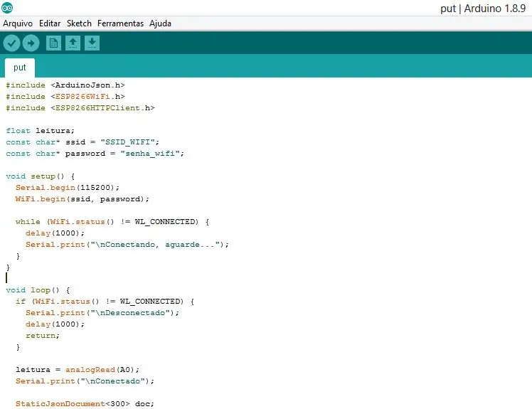532x409 pixels.
Task: Click the while WiFi.status() line
Action: pyautogui.click(x=112, y=222)
